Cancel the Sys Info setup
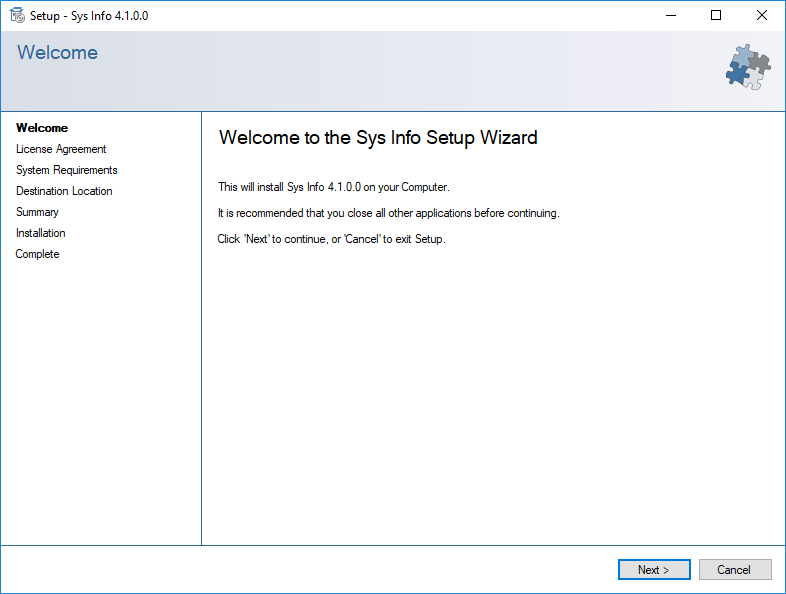This screenshot has height=594, width=786. (x=735, y=569)
